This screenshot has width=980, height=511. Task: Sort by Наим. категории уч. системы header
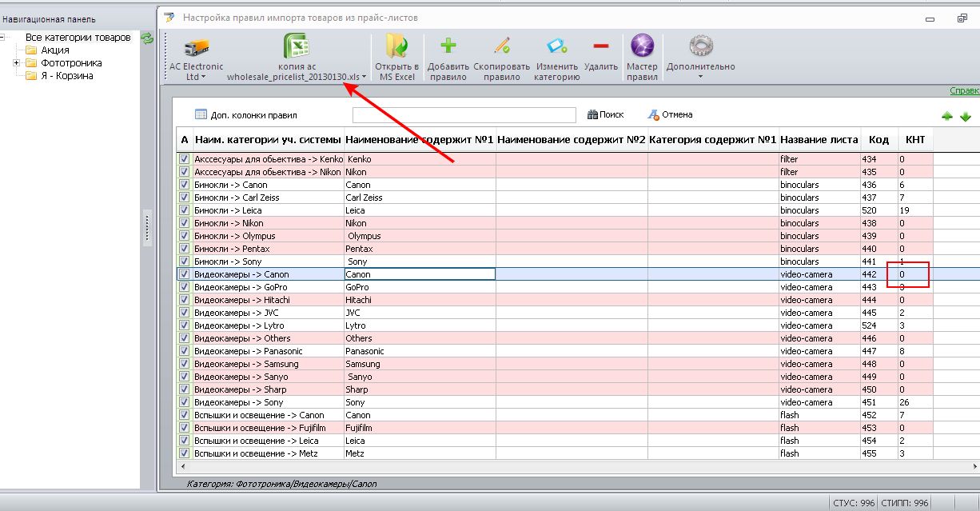click(269, 140)
